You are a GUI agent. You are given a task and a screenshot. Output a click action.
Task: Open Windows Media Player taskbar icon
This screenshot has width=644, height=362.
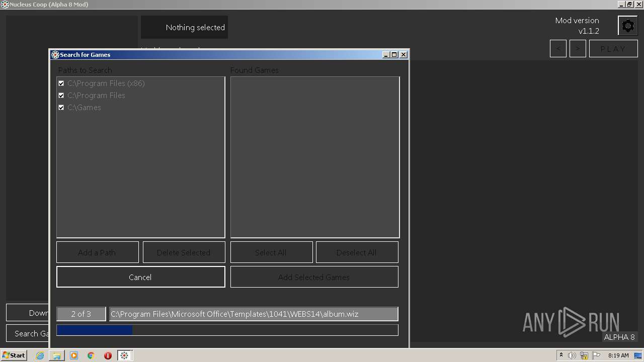coord(74,355)
